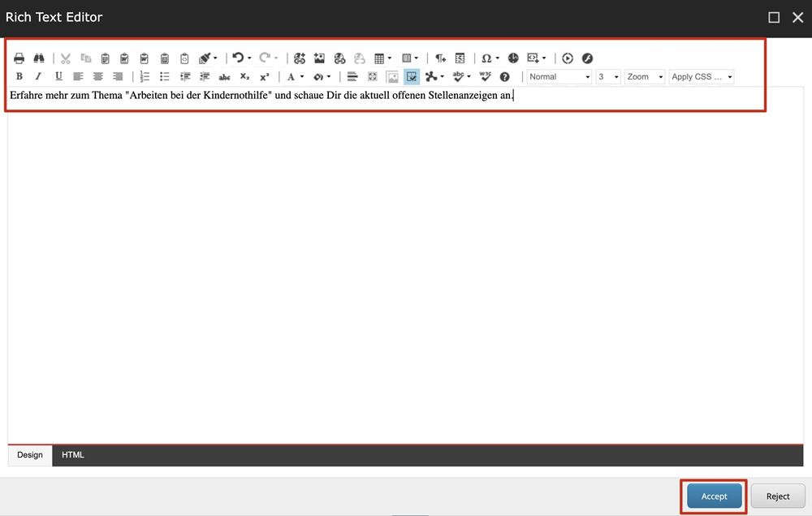Screen dimensions: 812x516
Task: Open Find and Replace binoculars tool
Action: [x=38, y=58]
